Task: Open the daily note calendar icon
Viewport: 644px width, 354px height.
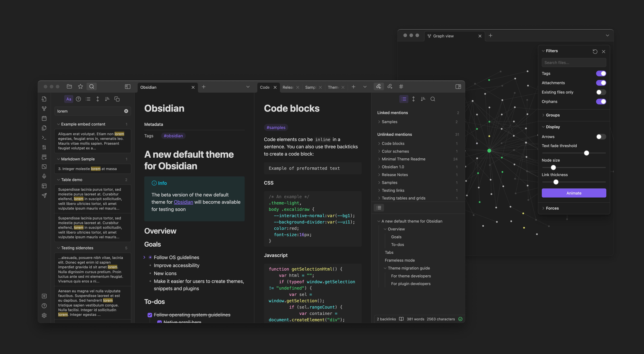Action: 44,118
